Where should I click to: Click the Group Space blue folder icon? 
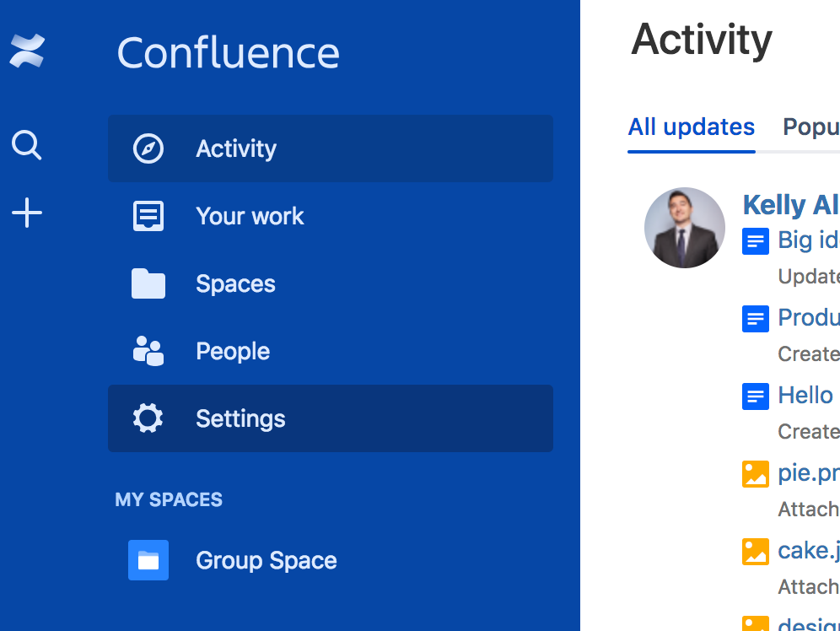(x=148, y=560)
